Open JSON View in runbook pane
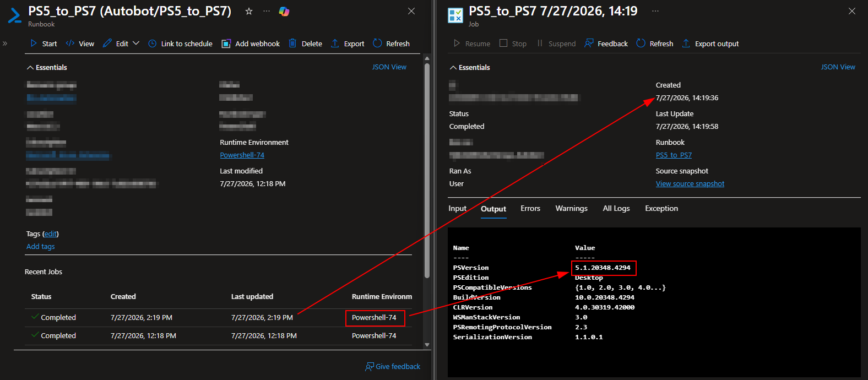This screenshot has height=380, width=868. point(389,67)
